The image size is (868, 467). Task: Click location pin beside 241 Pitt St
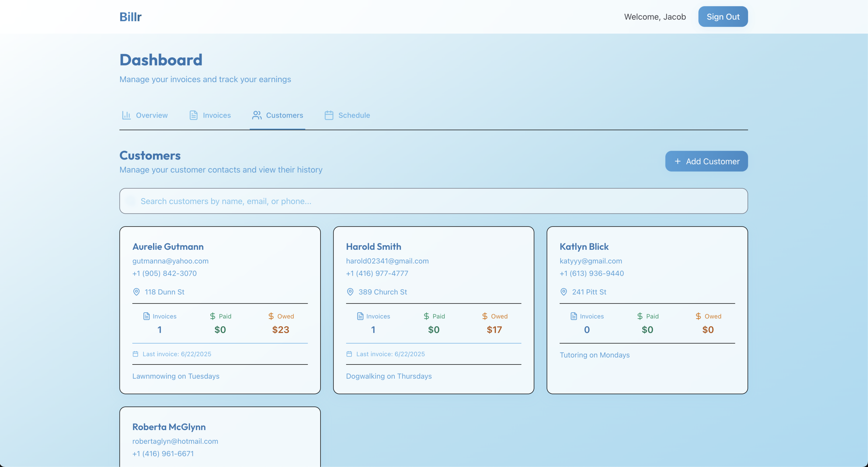click(x=564, y=292)
